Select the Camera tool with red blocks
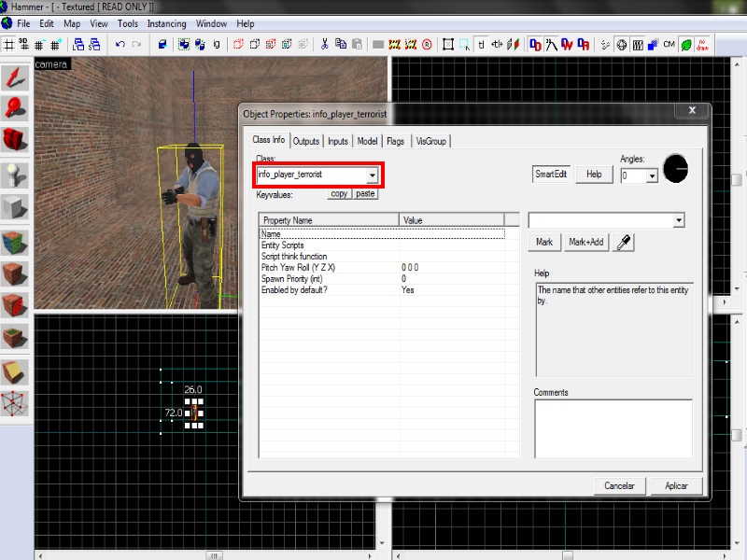Image resolution: width=747 pixels, height=560 pixels. (15, 139)
